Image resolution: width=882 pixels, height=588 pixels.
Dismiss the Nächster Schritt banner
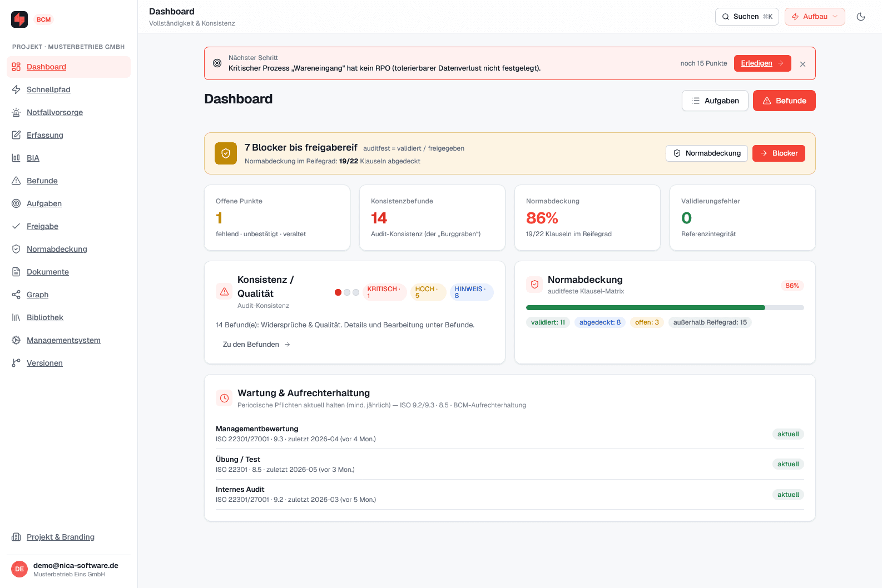[x=802, y=64]
